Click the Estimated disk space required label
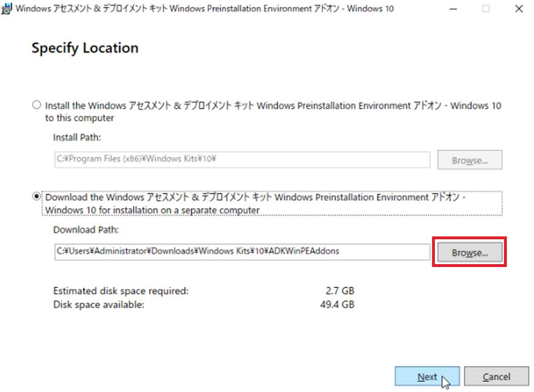Screen dimensions: 534x392 click(121, 291)
